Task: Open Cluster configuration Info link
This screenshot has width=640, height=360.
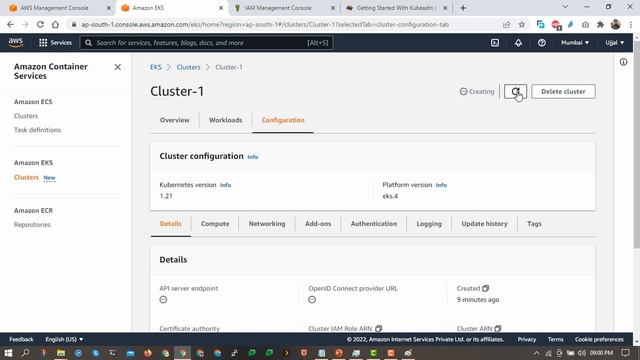Action: 253,157
